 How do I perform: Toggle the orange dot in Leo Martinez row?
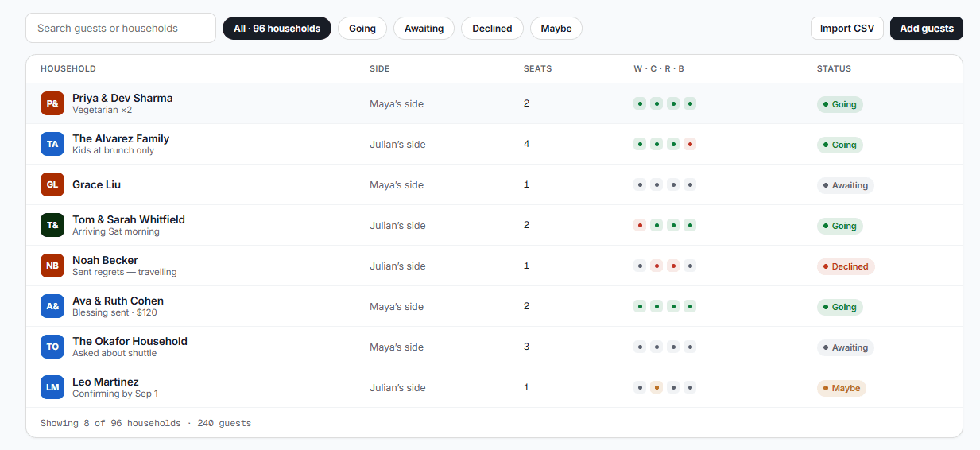tap(657, 387)
